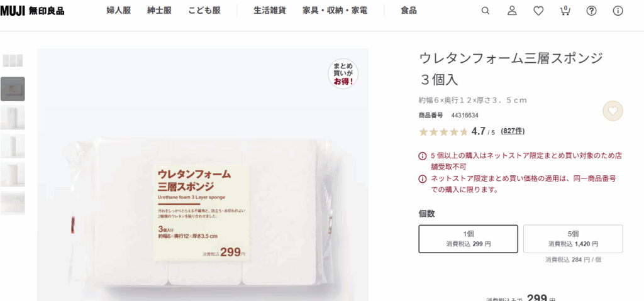Open the account profile icon
644x301 pixels.
[512, 11]
